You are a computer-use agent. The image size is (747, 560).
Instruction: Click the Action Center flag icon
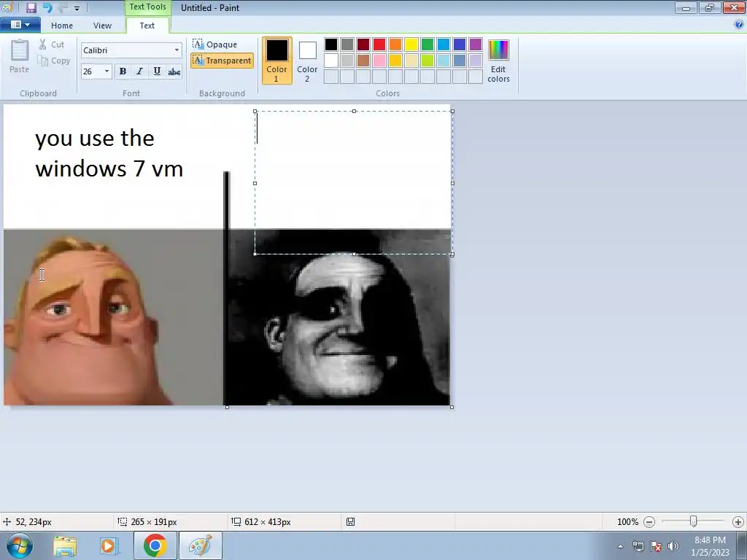[656, 546]
